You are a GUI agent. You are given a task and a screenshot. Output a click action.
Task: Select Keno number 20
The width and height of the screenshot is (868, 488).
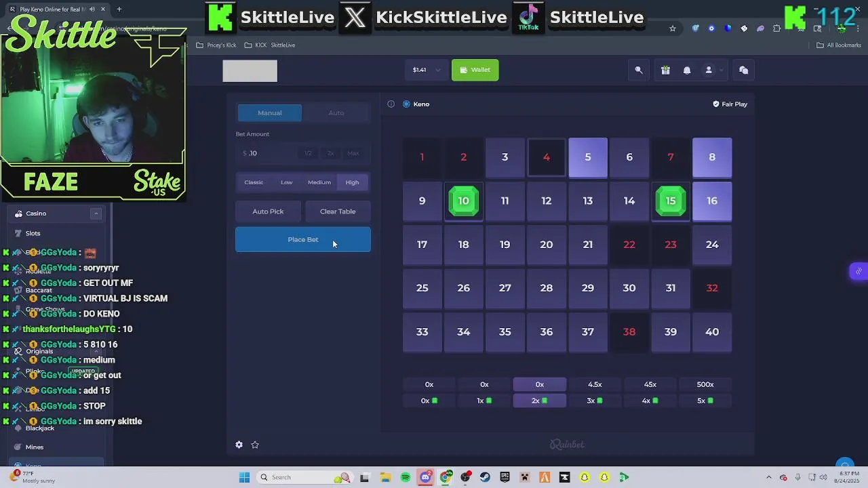(547, 245)
